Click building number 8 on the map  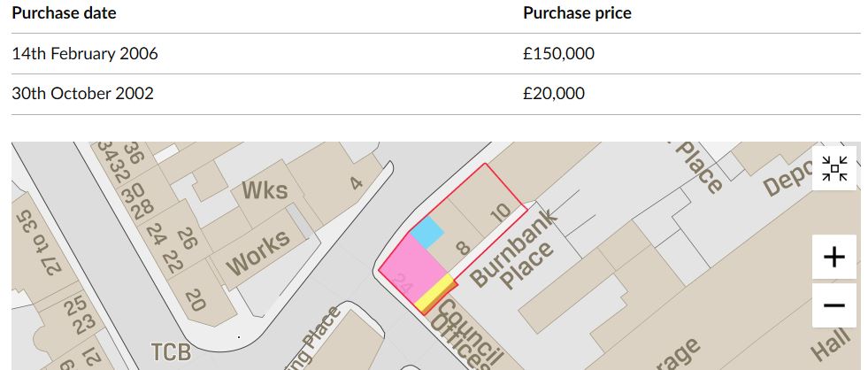tap(462, 247)
